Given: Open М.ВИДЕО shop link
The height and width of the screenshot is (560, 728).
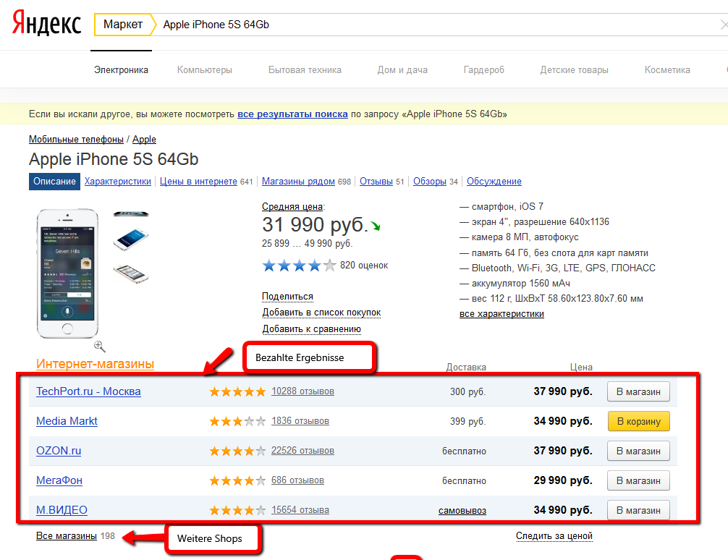Looking at the screenshot, I should pyautogui.click(x=62, y=510).
